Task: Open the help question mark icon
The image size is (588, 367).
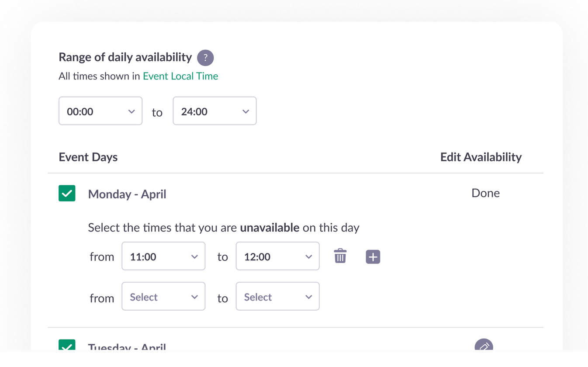Action: (x=205, y=58)
